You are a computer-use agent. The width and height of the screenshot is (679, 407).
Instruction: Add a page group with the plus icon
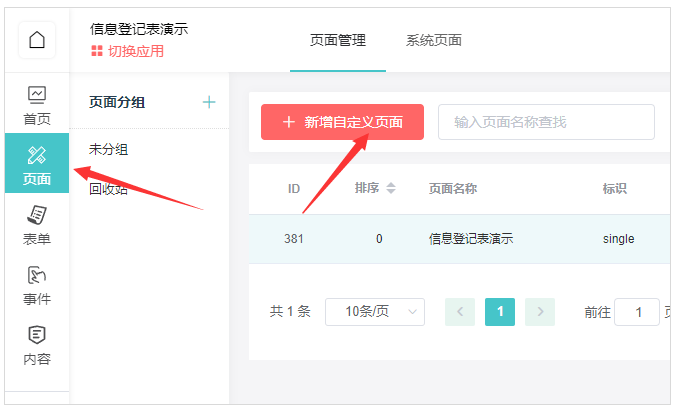point(209,102)
